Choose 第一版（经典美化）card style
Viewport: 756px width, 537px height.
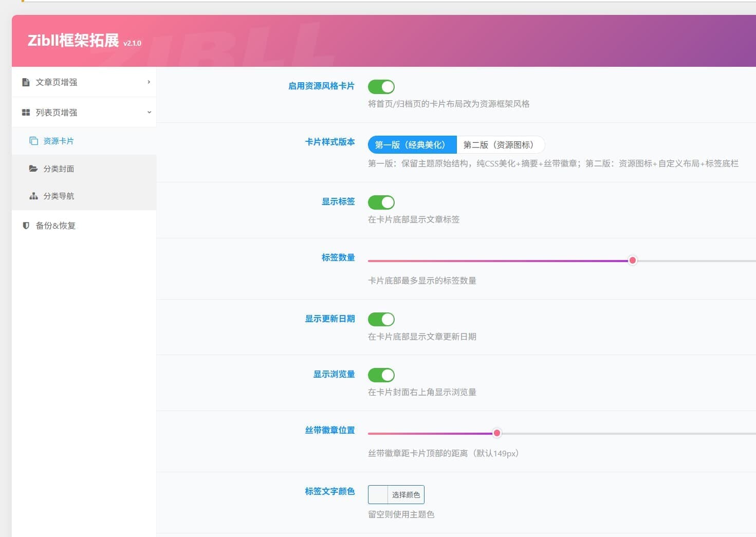(x=412, y=145)
